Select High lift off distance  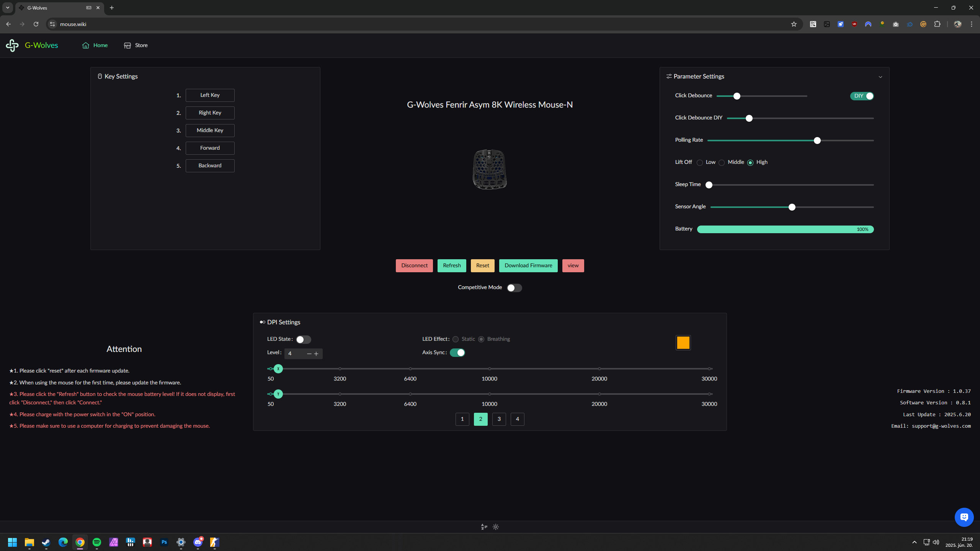pyautogui.click(x=750, y=163)
